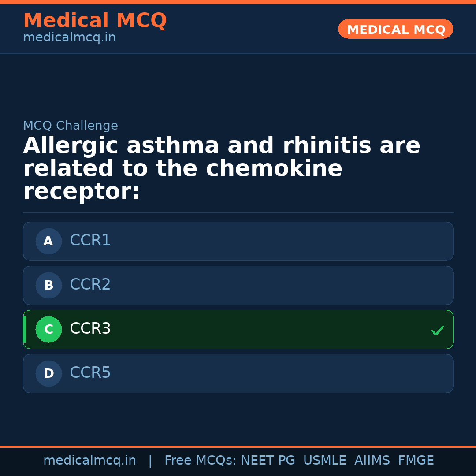Click FMGE in the footer

pos(416,461)
